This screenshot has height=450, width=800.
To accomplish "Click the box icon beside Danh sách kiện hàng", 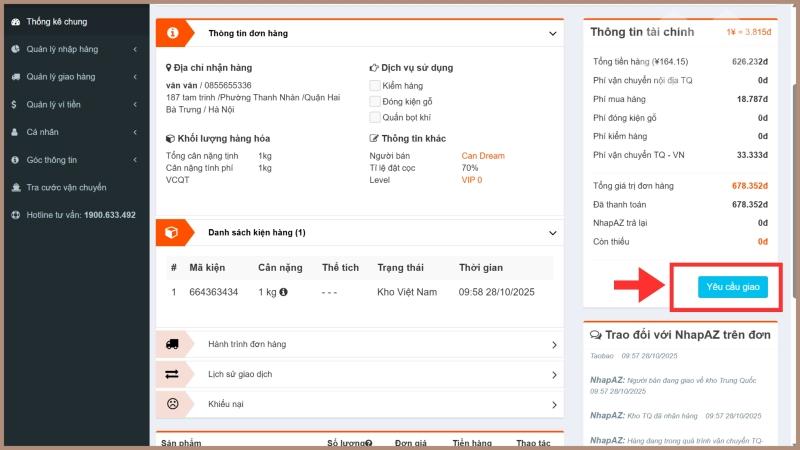I will [172, 232].
